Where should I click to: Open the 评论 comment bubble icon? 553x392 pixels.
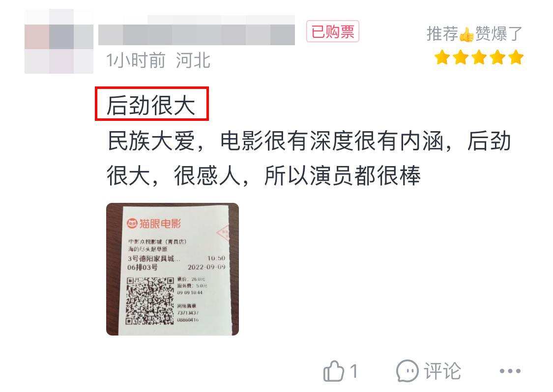coord(407,371)
